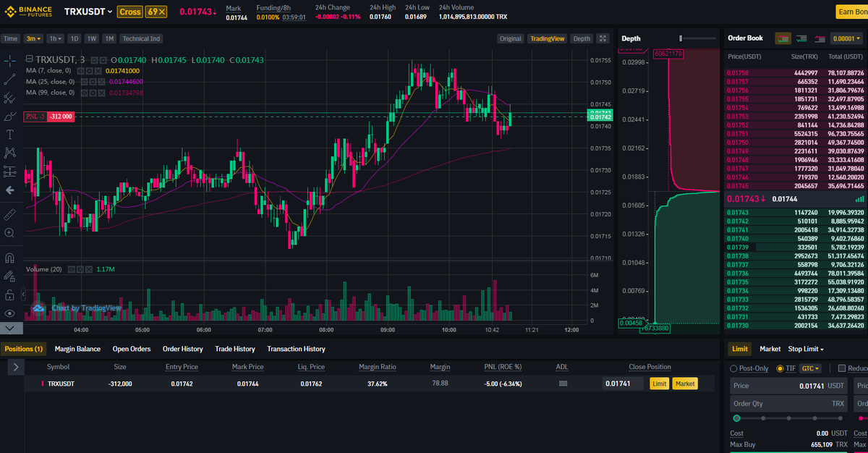Select the pitchfork drawing tool
Viewport: 868px width, 453px height.
(9, 98)
